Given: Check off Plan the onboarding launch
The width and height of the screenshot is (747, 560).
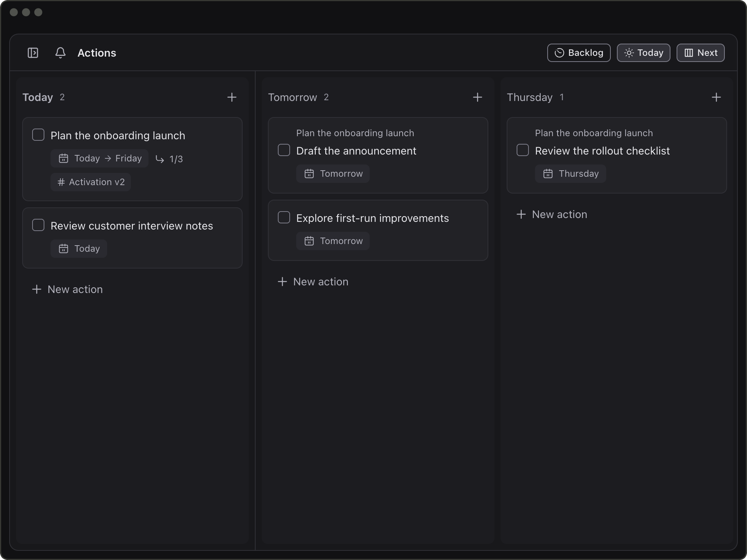Looking at the screenshot, I should 38,135.
